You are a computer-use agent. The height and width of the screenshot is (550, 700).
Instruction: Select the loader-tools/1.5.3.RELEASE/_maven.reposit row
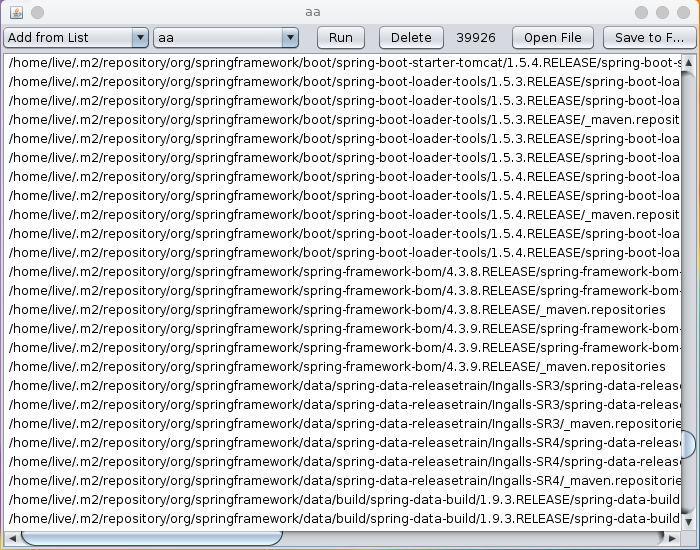[x=342, y=120]
